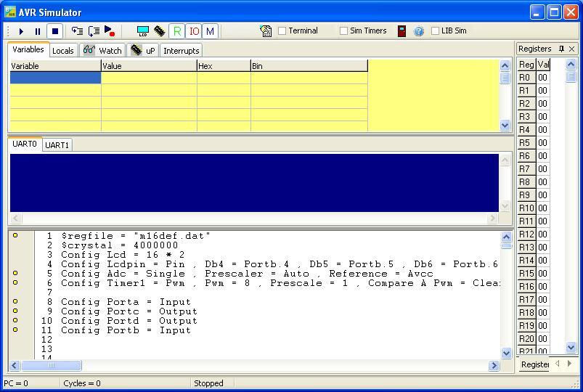Viewport: 583px width, 392px height.
Task: Set breakpoint marker on code line 11
Action: point(15,330)
